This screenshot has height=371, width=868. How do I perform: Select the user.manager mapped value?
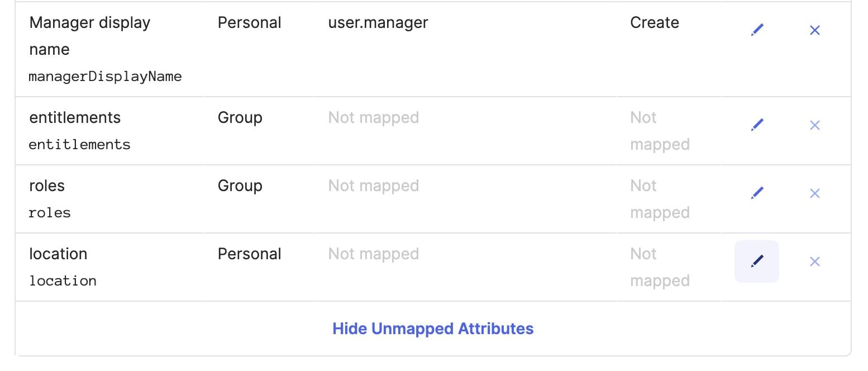coord(378,23)
